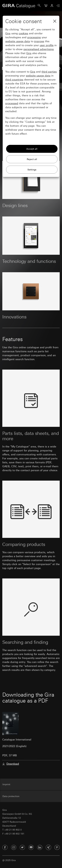The height and width of the screenshot is (868, 62).
Task: Open cookie Settings button
Action: pyautogui.click(x=32, y=169)
